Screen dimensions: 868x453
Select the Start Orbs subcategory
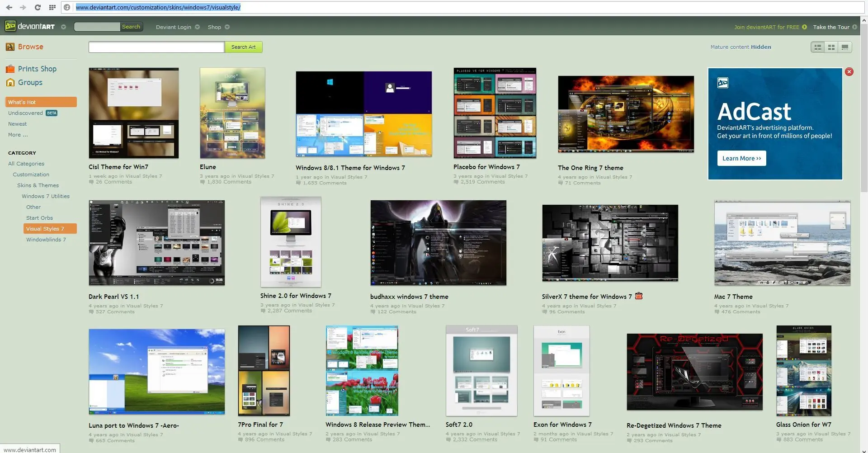pyautogui.click(x=39, y=218)
